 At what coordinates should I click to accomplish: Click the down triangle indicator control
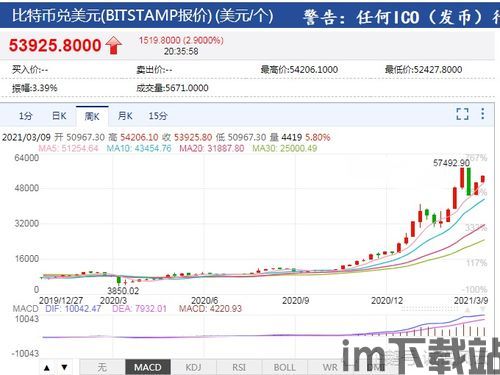coord(65,368)
